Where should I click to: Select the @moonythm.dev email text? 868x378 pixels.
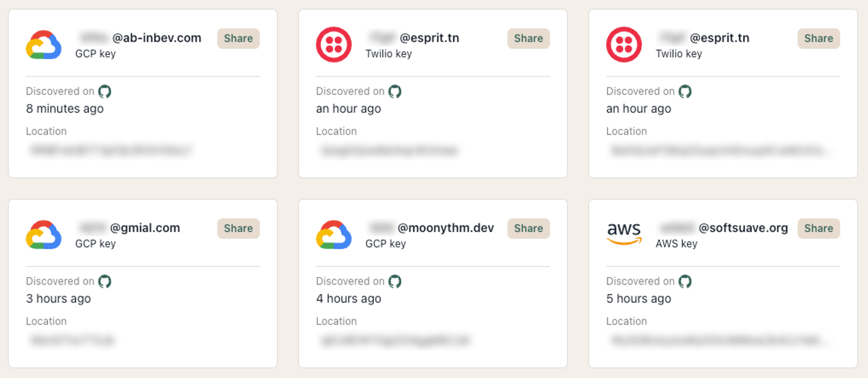pyautogui.click(x=446, y=228)
